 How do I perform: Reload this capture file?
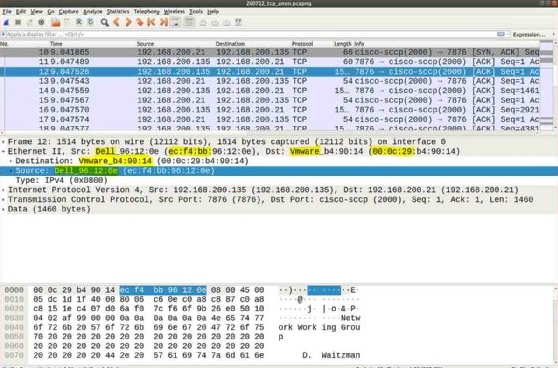[x=90, y=22]
